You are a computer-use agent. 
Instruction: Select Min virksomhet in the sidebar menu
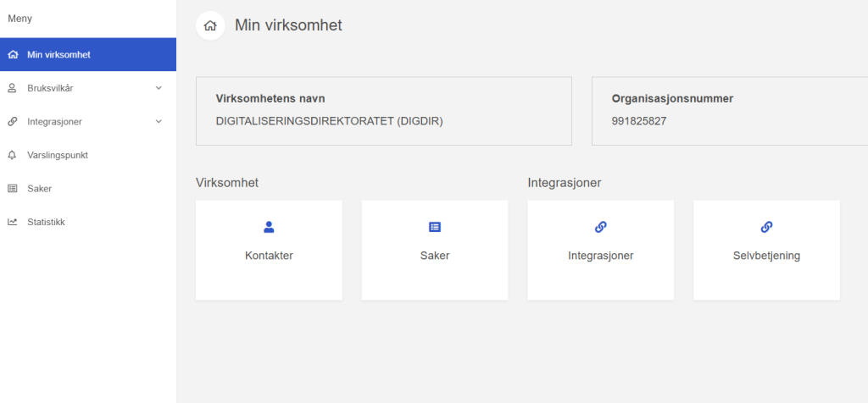(x=58, y=55)
